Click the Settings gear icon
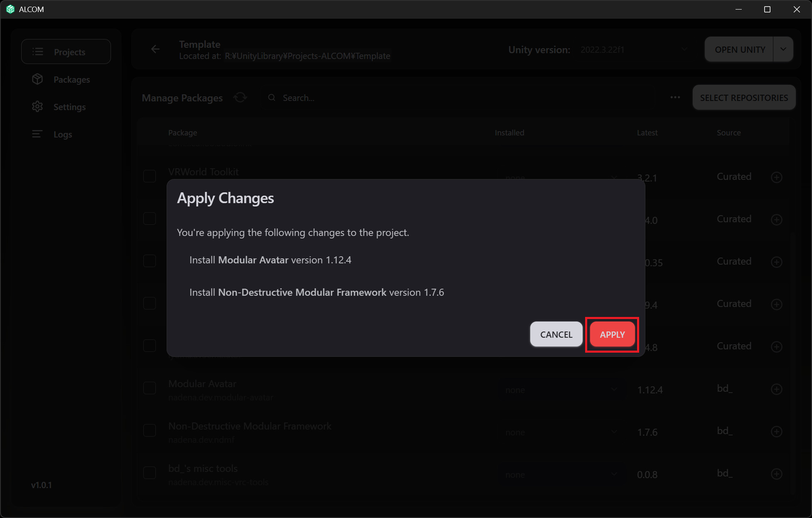The height and width of the screenshot is (518, 812). pos(37,106)
